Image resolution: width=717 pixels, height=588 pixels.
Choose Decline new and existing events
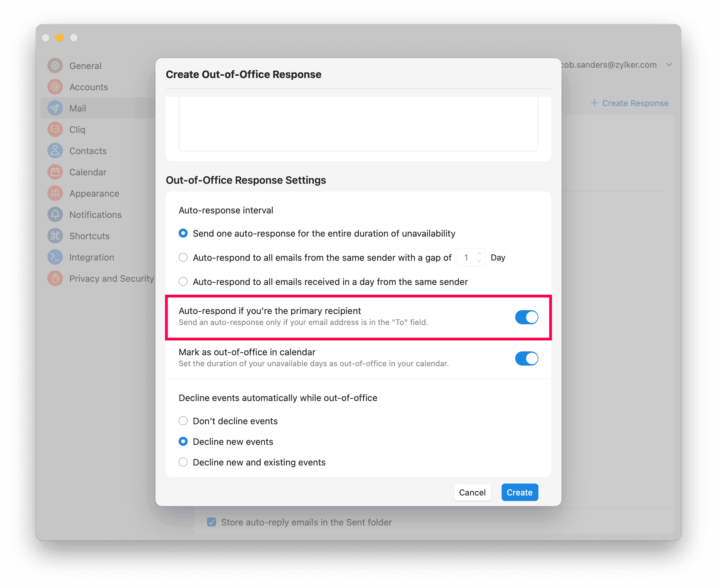tap(183, 462)
